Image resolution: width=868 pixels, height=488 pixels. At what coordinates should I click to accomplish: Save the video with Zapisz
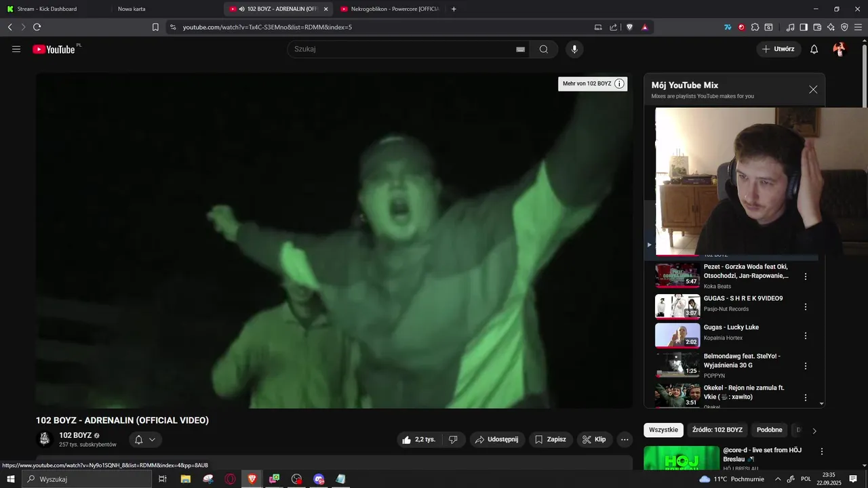point(551,439)
